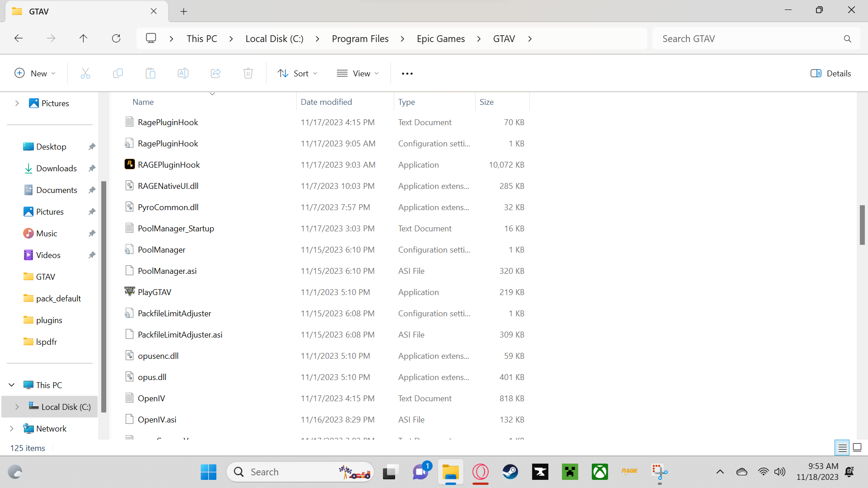Toggle the Details pane

click(830, 73)
